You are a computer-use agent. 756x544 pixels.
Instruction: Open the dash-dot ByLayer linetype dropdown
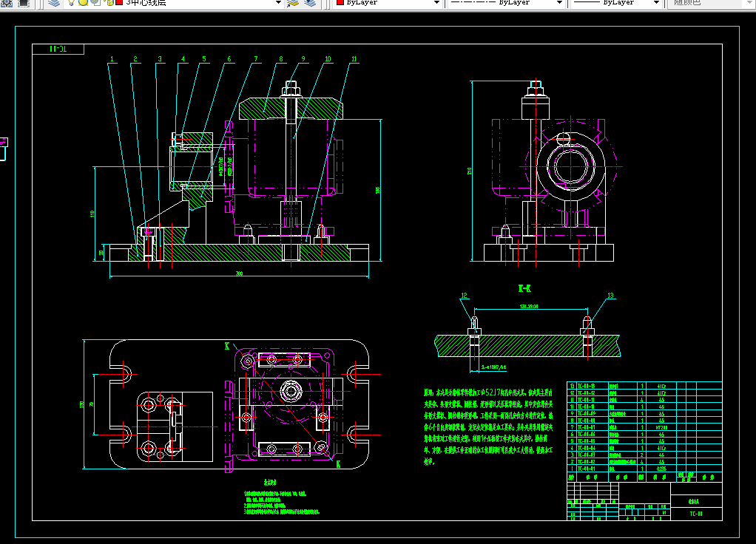click(505, 3)
